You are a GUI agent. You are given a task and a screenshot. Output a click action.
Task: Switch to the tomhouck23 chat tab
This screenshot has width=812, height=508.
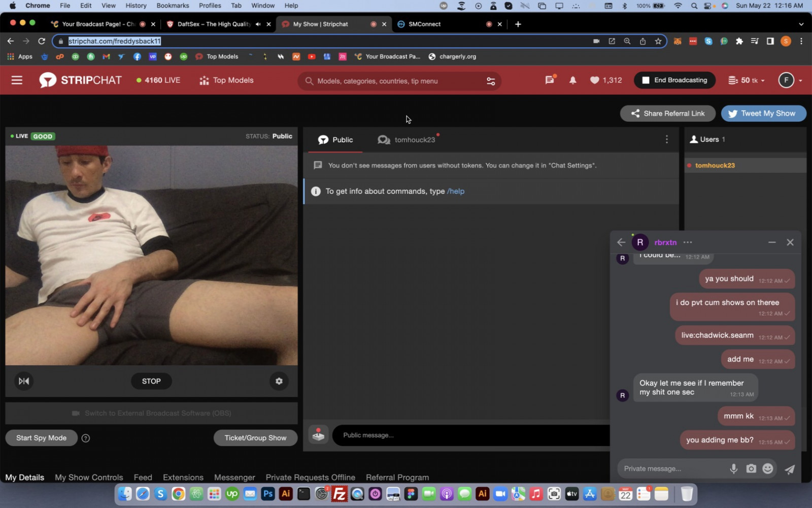407,140
